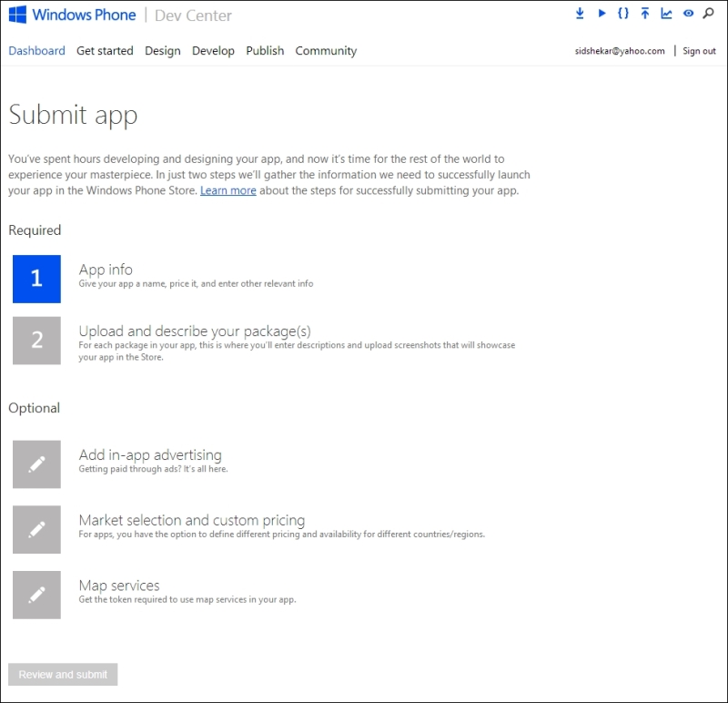
Task: Click the Windows logo icon
Action: point(17,15)
